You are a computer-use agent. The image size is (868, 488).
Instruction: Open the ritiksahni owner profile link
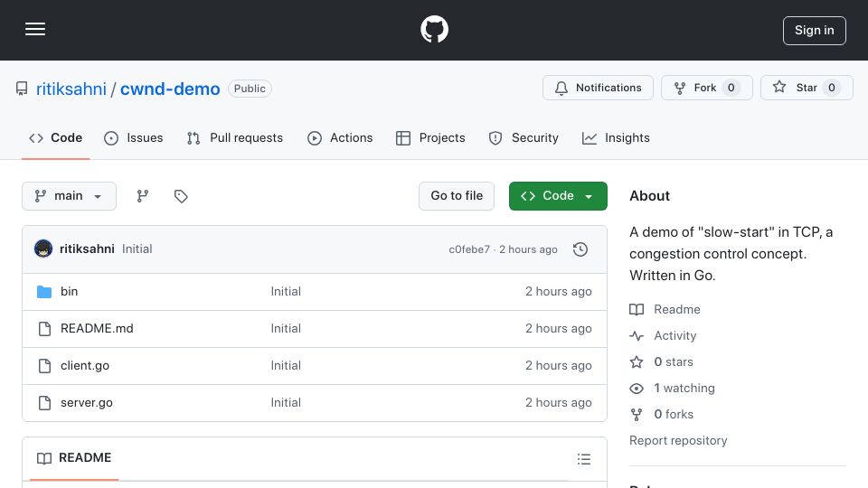[x=71, y=89]
